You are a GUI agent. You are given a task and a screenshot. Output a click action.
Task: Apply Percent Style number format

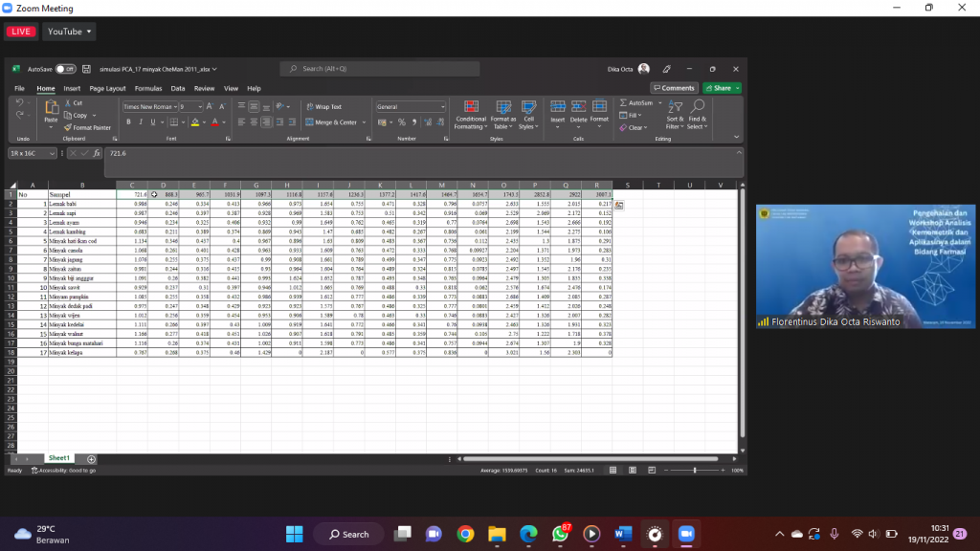pos(402,122)
